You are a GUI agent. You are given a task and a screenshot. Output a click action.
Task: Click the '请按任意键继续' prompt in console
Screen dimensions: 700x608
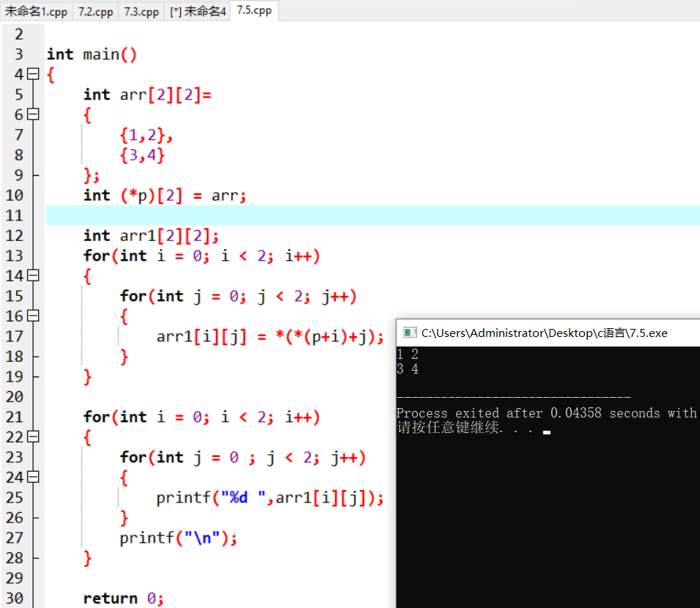(449, 427)
